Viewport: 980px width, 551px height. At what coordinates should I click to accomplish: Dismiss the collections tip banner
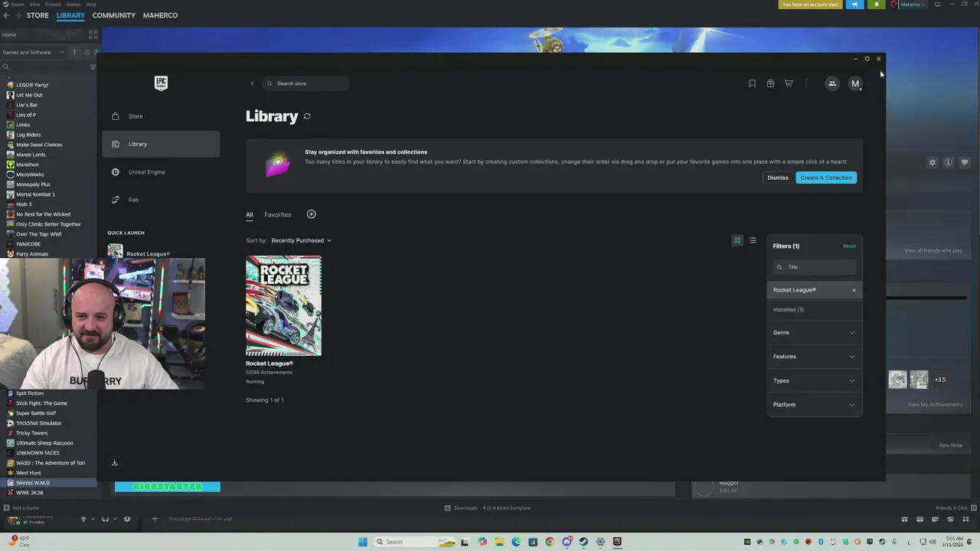click(x=777, y=178)
